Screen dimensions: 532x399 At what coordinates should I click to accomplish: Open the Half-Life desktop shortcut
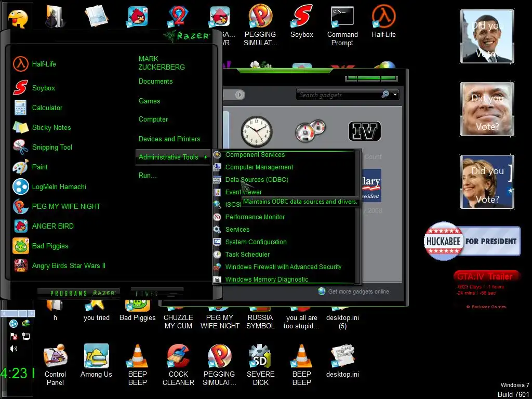point(384,22)
